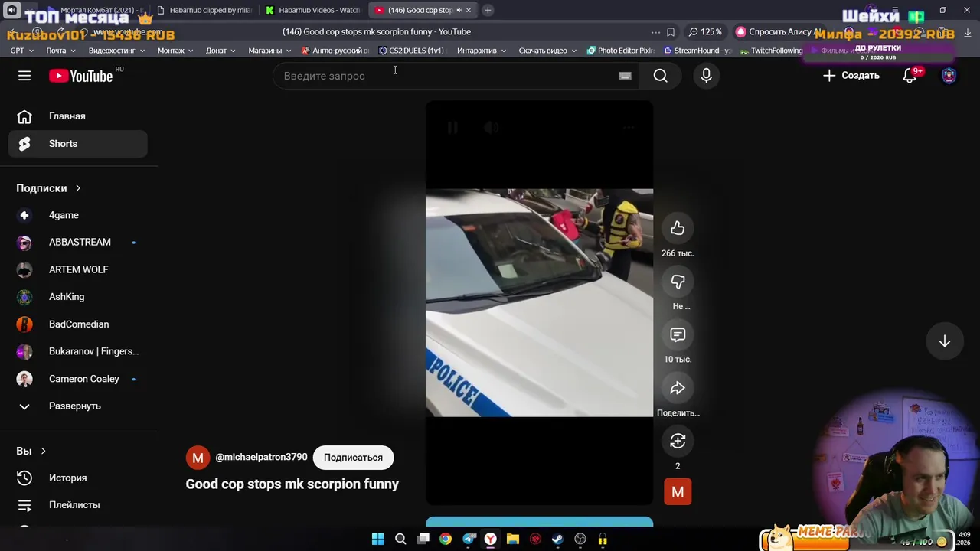Expand the Видеохостинг bookmarks folder
The width and height of the screenshot is (980, 551).
click(116, 51)
